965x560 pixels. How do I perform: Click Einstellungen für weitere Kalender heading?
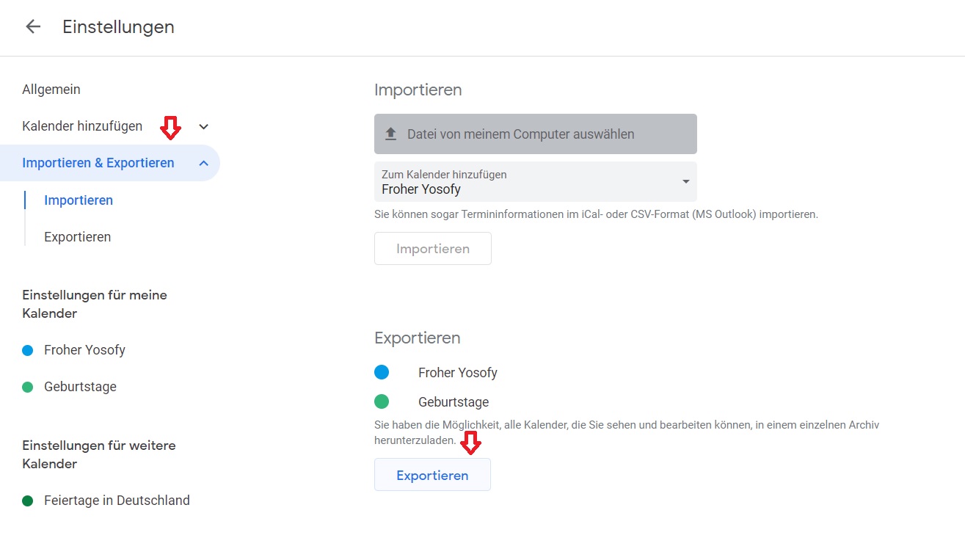tap(99, 454)
